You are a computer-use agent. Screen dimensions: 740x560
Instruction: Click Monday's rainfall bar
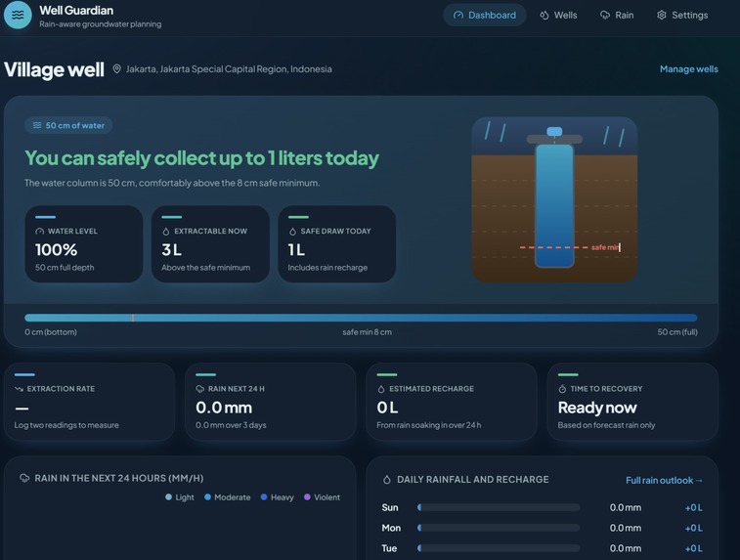(499, 528)
